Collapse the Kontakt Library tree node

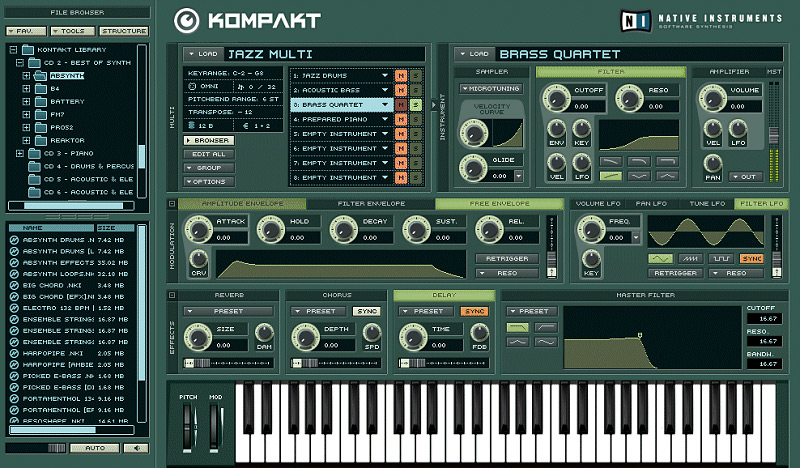[x=13, y=50]
